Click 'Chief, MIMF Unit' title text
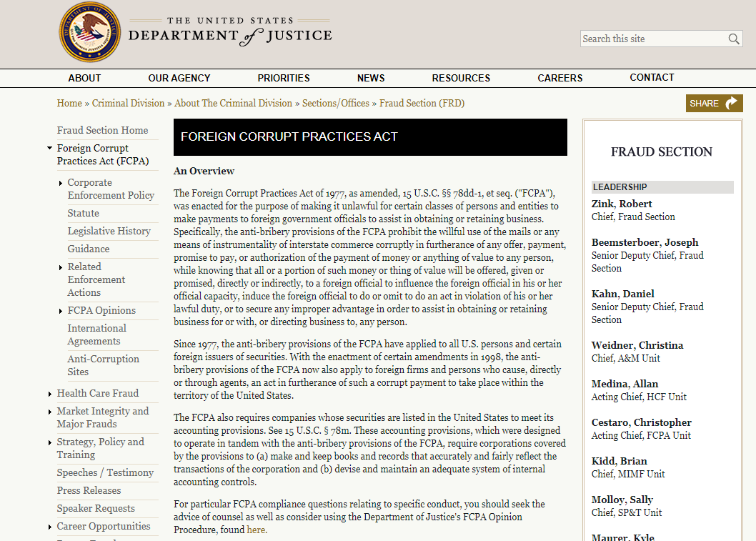Image resolution: width=756 pixels, height=541 pixels. 628,474
